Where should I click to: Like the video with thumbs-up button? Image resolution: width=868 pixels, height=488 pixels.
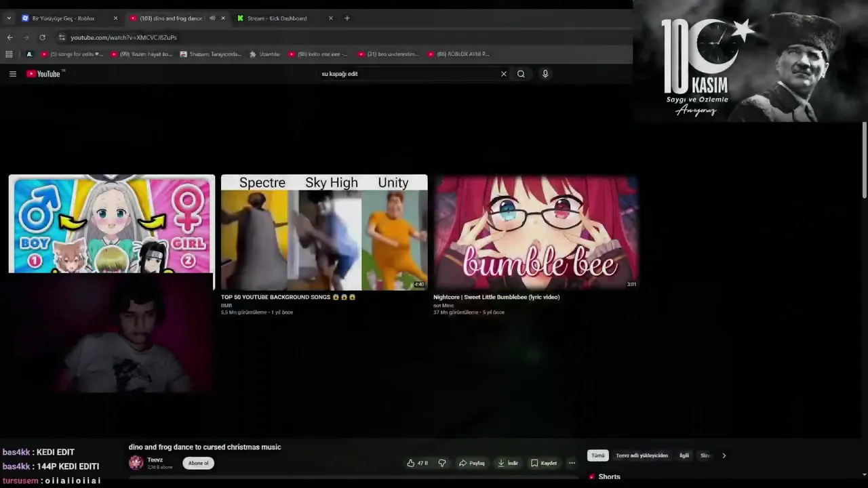pyautogui.click(x=417, y=463)
